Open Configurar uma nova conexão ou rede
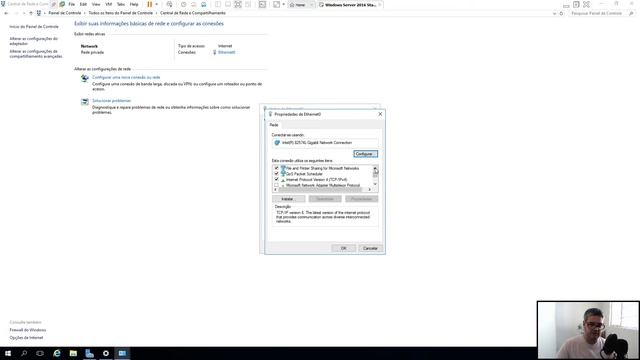 pos(126,77)
